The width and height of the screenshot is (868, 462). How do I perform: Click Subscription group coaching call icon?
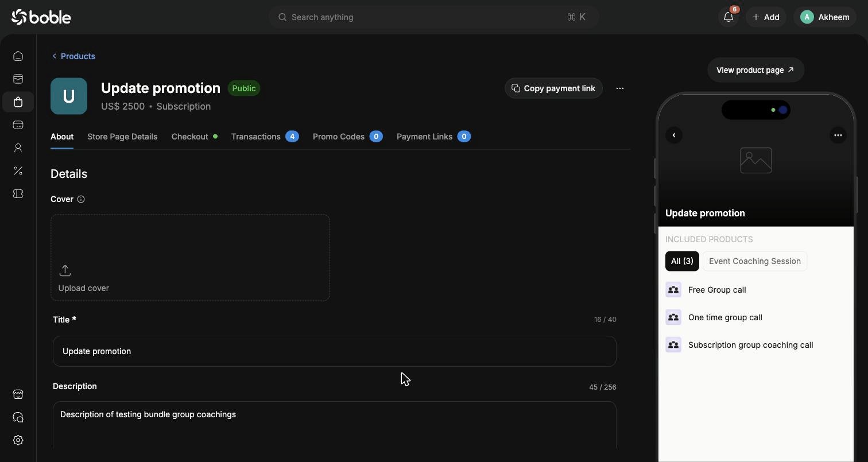click(673, 345)
